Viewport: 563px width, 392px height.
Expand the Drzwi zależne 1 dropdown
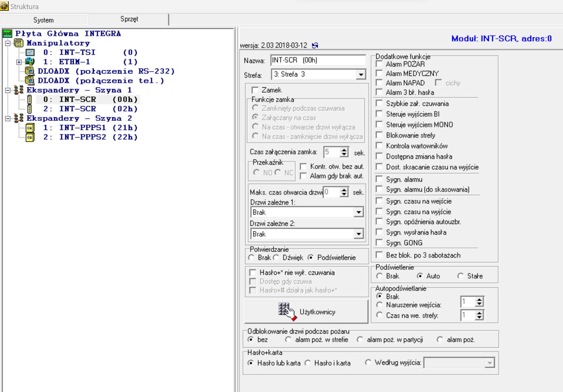pyautogui.click(x=358, y=212)
